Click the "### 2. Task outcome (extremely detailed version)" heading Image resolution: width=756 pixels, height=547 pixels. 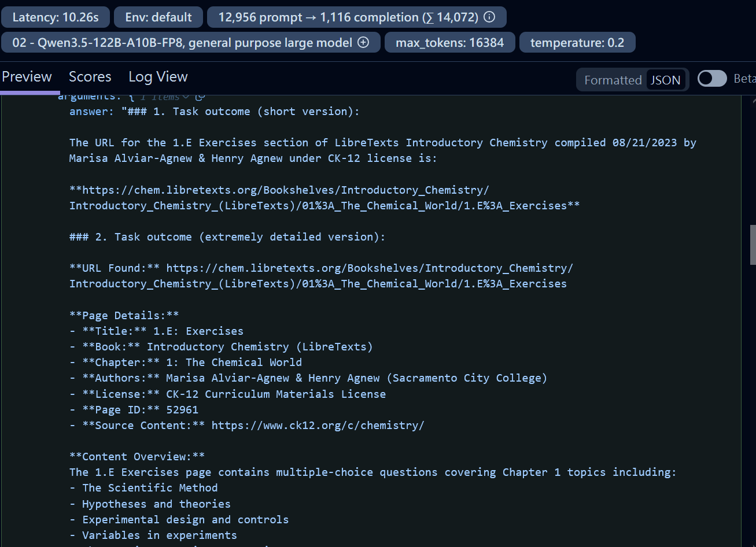point(227,236)
